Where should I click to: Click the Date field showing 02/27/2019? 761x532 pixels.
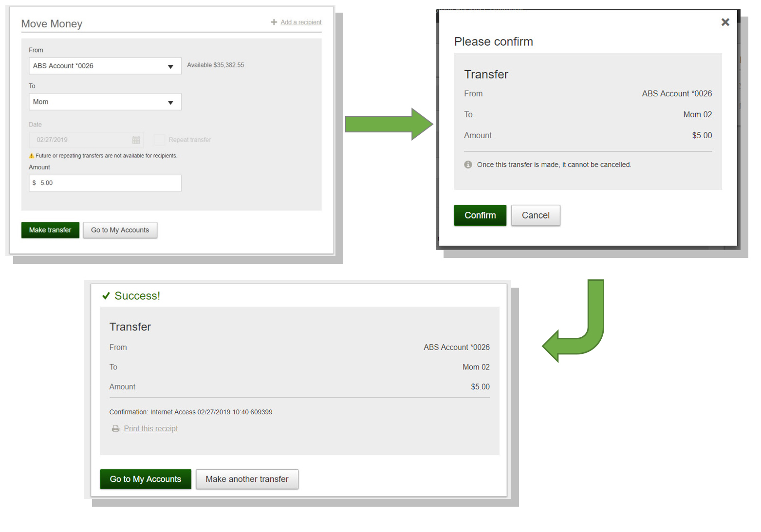coord(80,140)
